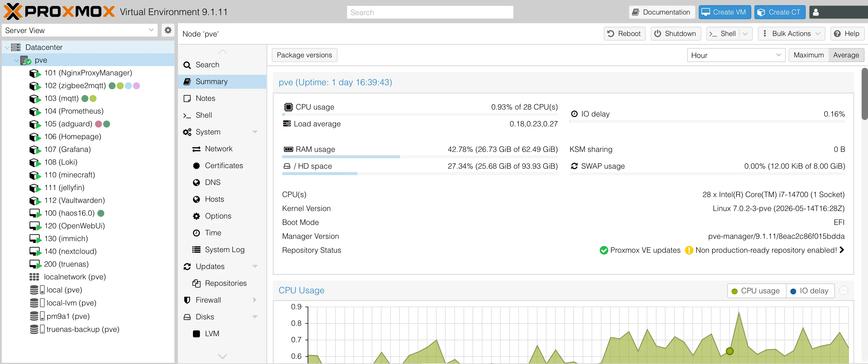Open the Options menu item
This screenshot has height=364, width=868.
pyautogui.click(x=222, y=216)
